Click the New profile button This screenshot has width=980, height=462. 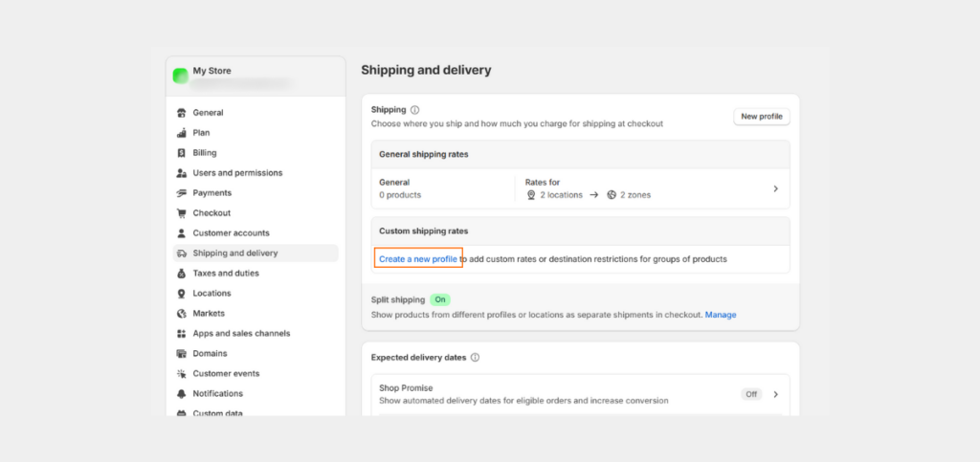click(x=761, y=116)
